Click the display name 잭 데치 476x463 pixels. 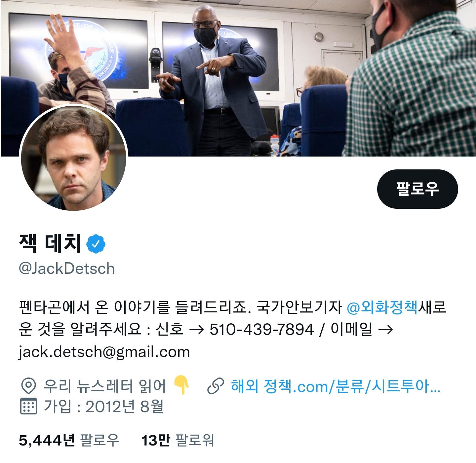point(50,243)
